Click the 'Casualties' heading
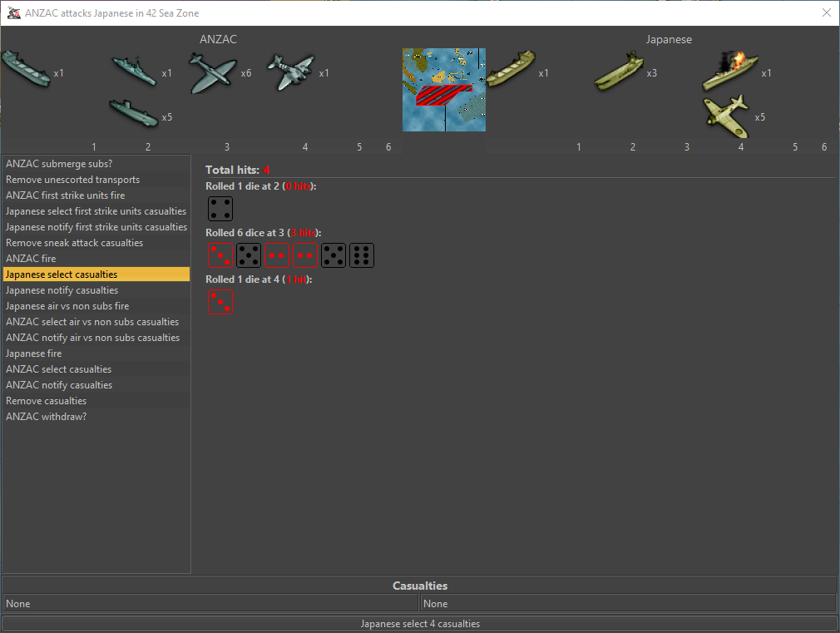Screen dimensions: 840x633 click(x=420, y=586)
